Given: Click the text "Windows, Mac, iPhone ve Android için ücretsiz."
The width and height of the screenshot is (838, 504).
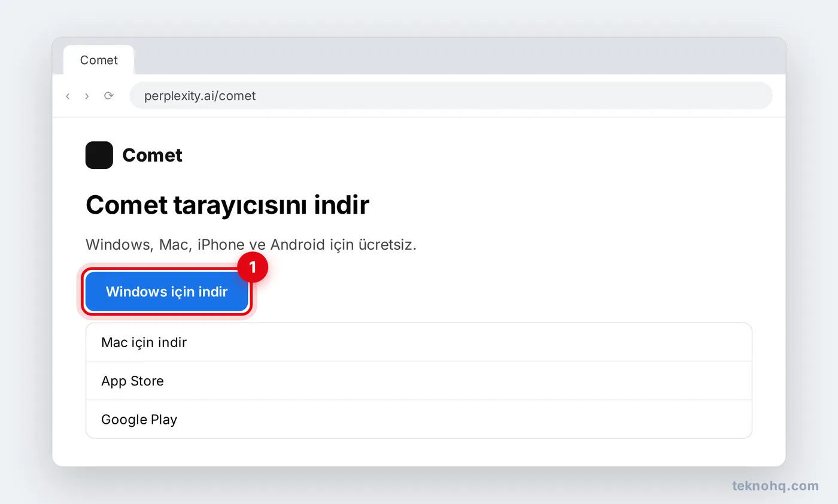Looking at the screenshot, I should [251, 245].
